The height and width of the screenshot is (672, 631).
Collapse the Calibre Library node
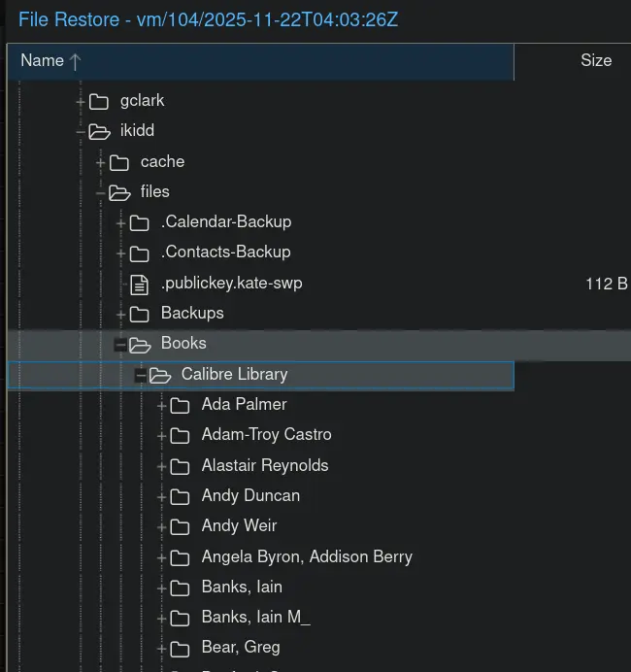142,375
